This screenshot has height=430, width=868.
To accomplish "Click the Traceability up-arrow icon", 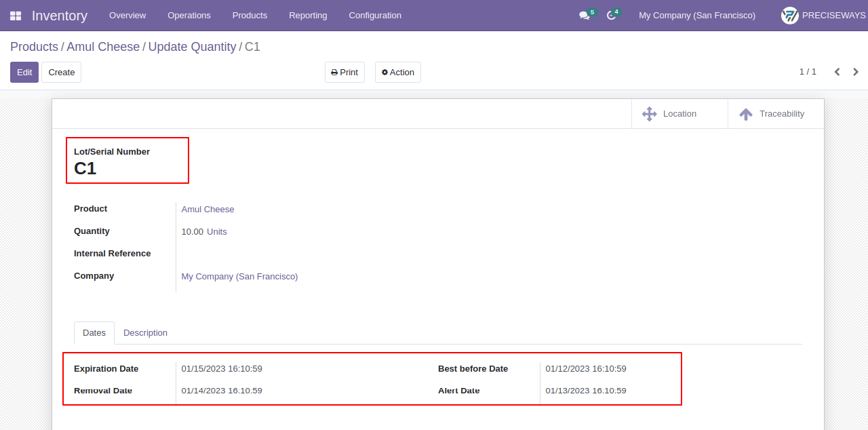I will pos(746,114).
